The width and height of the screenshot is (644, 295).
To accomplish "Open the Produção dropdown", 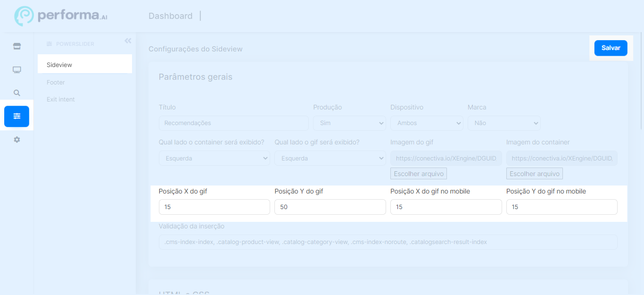I will click(349, 123).
